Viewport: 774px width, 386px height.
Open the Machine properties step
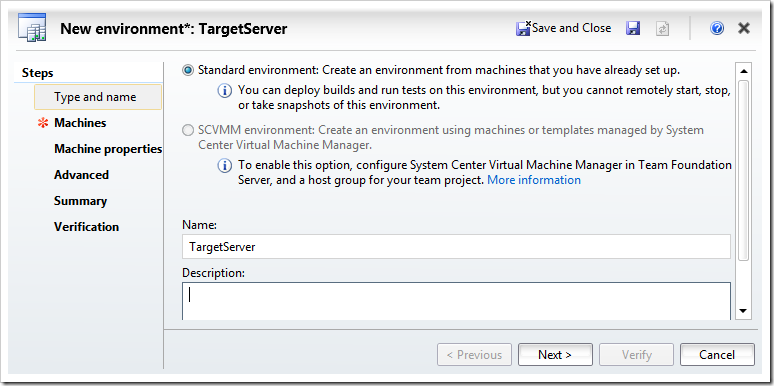tap(108, 149)
